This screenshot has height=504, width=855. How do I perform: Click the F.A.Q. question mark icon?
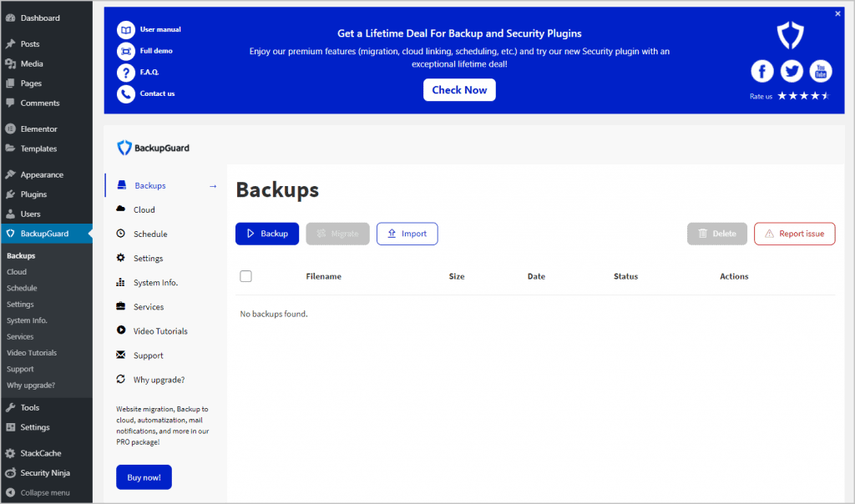[x=125, y=73]
